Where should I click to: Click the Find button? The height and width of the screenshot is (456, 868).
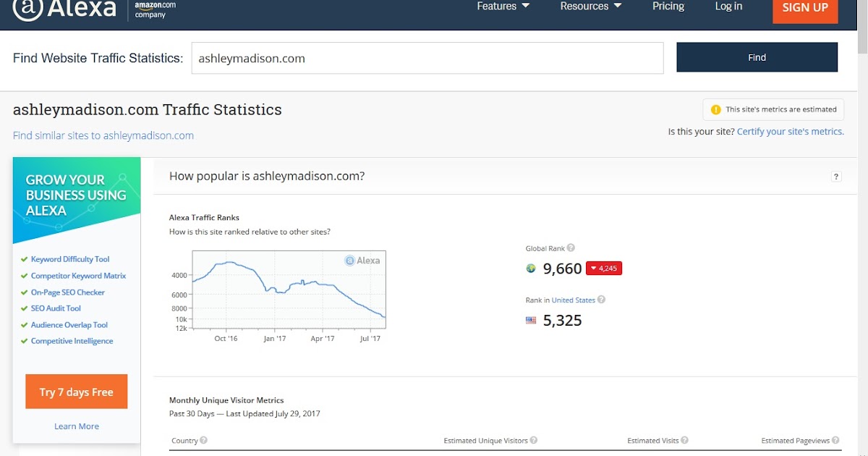pos(757,57)
